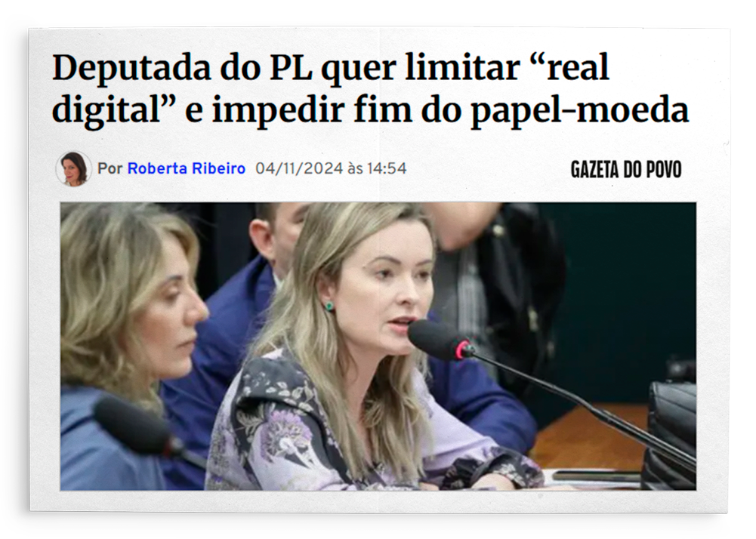Click the word "Deputada" in headline
The height and width of the screenshot is (539, 756).
point(131,69)
